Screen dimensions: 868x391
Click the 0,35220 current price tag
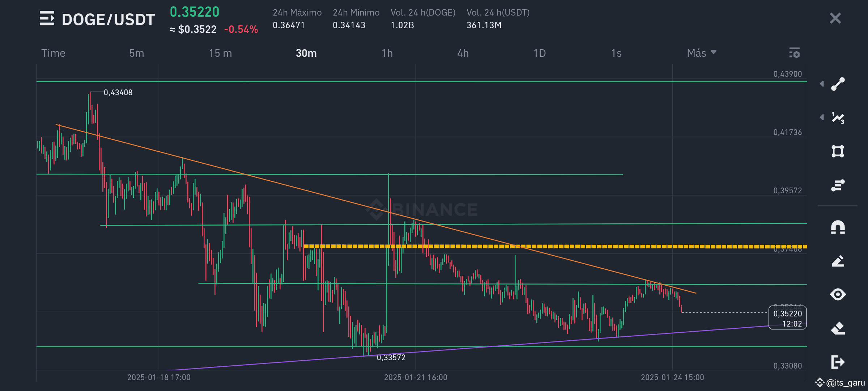click(787, 318)
